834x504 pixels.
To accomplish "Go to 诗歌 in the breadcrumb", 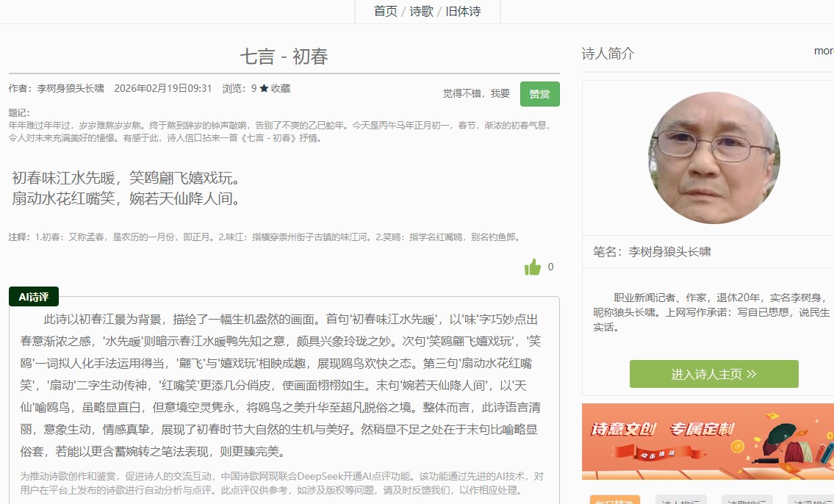I will (x=422, y=11).
